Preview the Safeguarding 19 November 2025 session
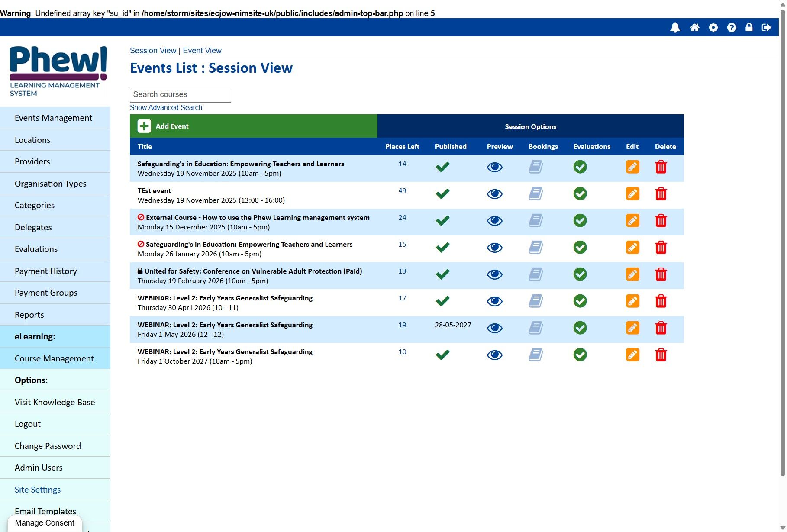Viewport: 787px width, 532px height. (494, 167)
